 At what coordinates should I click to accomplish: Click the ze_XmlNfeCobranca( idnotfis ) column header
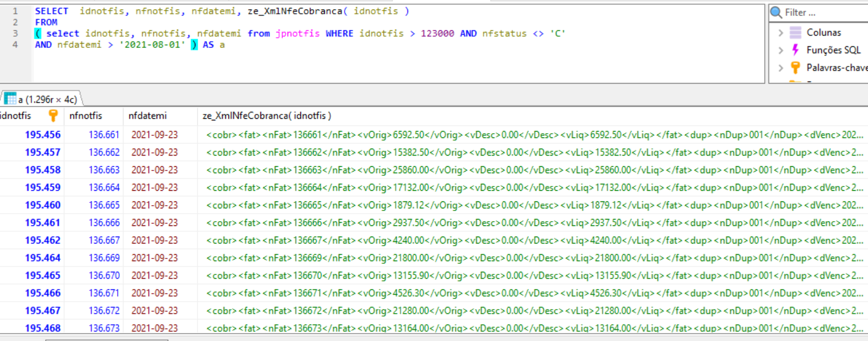(266, 116)
